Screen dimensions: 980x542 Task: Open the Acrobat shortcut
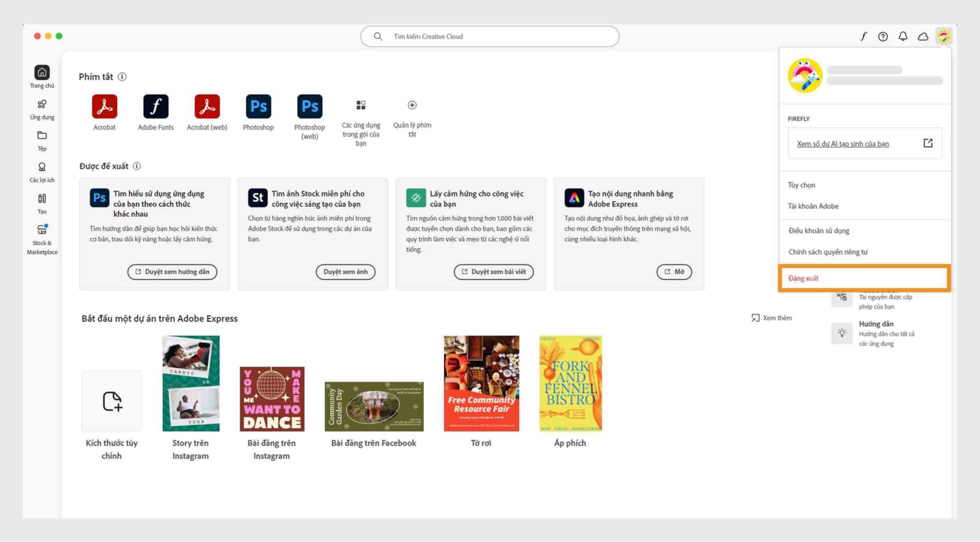coord(104,107)
